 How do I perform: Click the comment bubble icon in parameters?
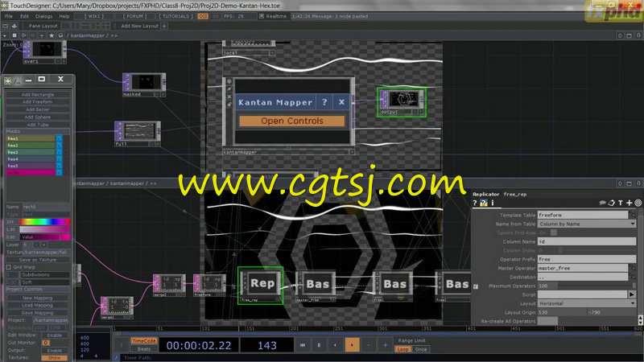coord(602,203)
